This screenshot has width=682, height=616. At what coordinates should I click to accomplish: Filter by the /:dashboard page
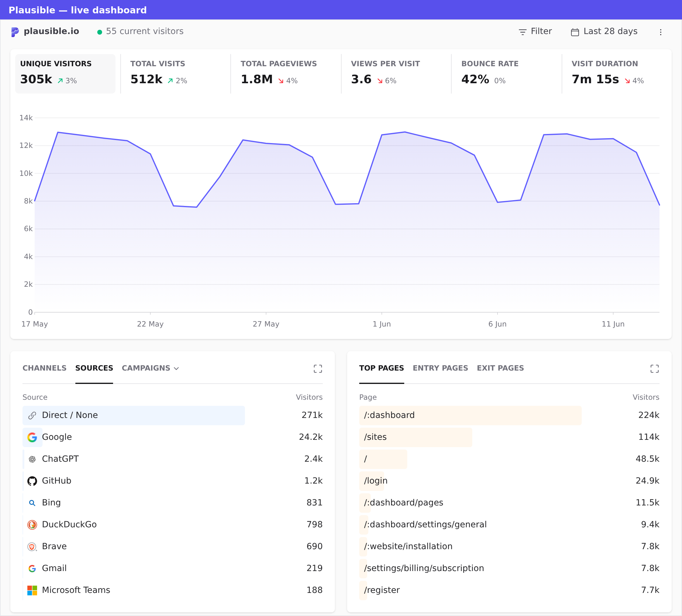(x=509, y=415)
